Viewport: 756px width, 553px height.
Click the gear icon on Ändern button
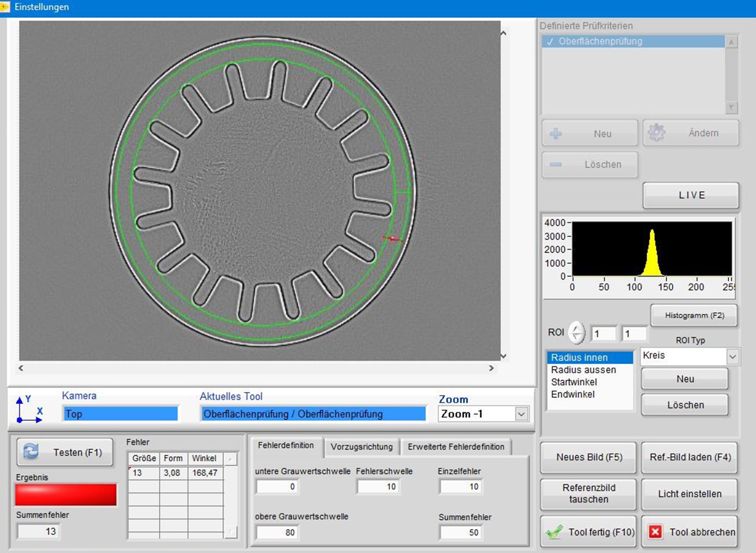coord(656,133)
